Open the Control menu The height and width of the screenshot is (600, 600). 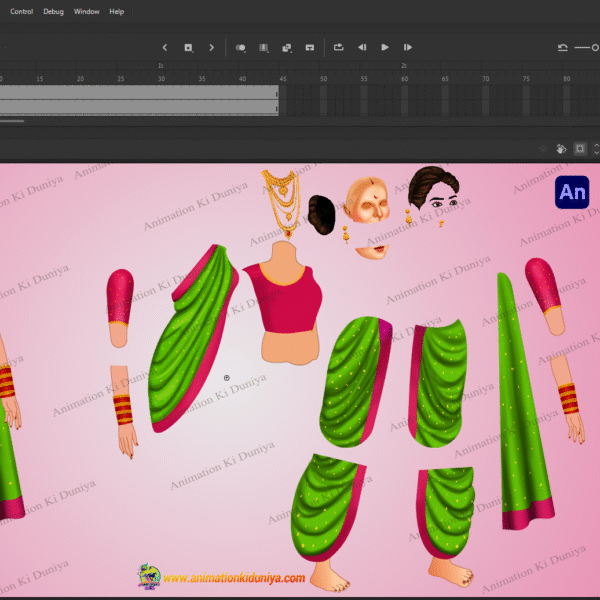(21, 11)
